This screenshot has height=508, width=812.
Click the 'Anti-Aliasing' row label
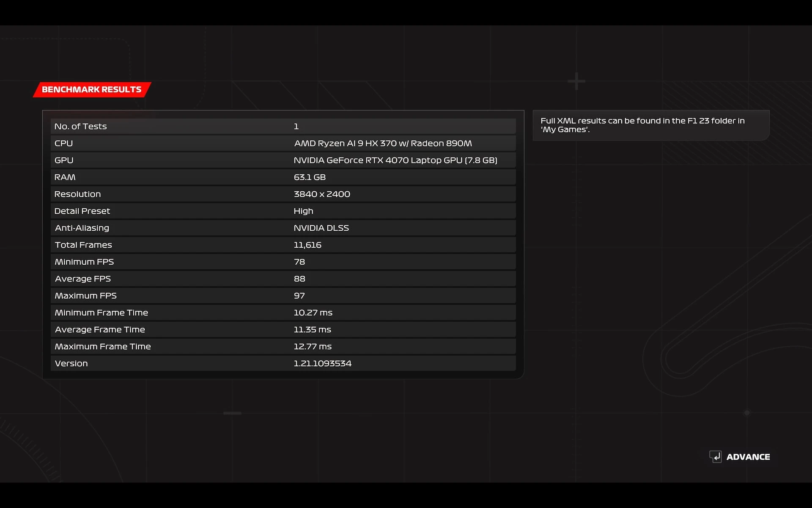[x=82, y=228]
